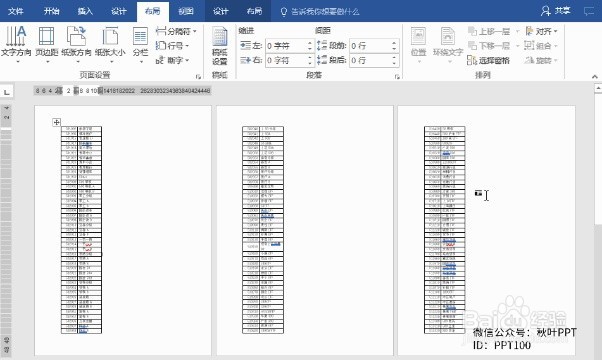The height and width of the screenshot is (360, 602).
Task: Switch to the first 设计 Design tab
Action: (119, 11)
